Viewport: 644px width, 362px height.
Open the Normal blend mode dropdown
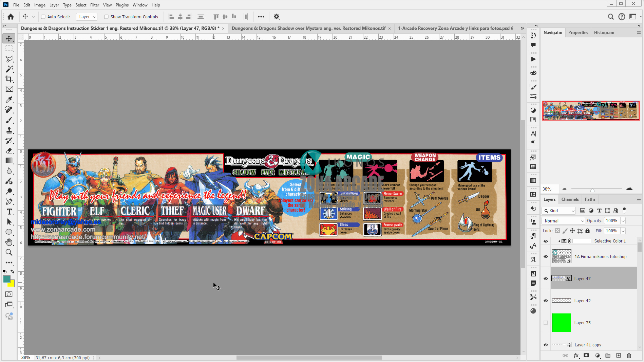(x=564, y=221)
